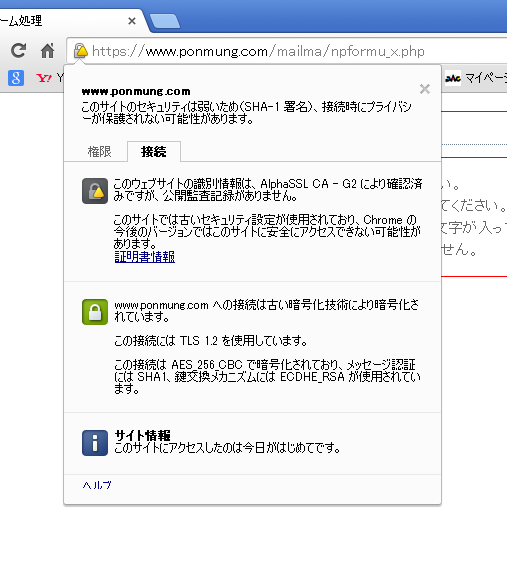Open the Yahoo bookmark icon
Screen dimensions: 507x565
(44, 78)
